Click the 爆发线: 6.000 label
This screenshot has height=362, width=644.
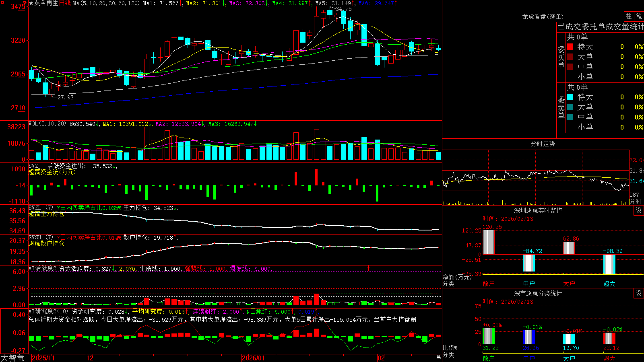(251, 269)
